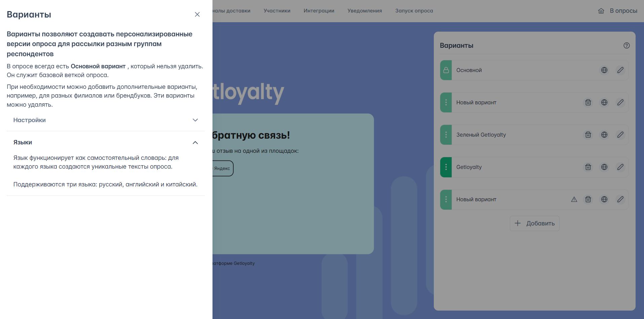Open help question mark in Варианты panel
The width and height of the screenshot is (644, 319).
click(x=627, y=45)
